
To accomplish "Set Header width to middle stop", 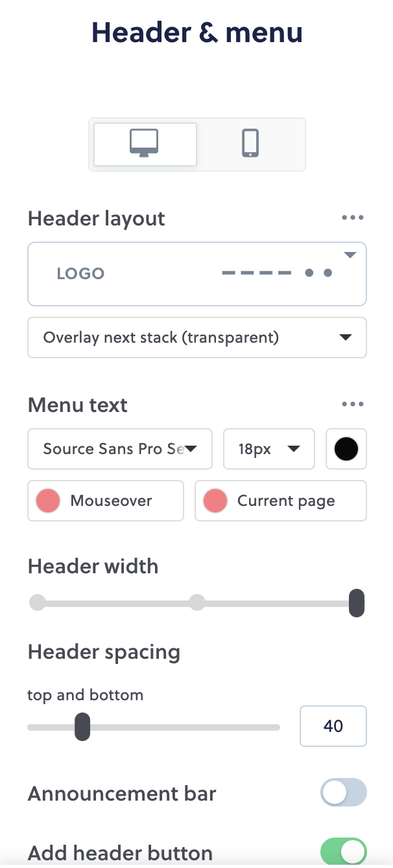I will tap(197, 603).
